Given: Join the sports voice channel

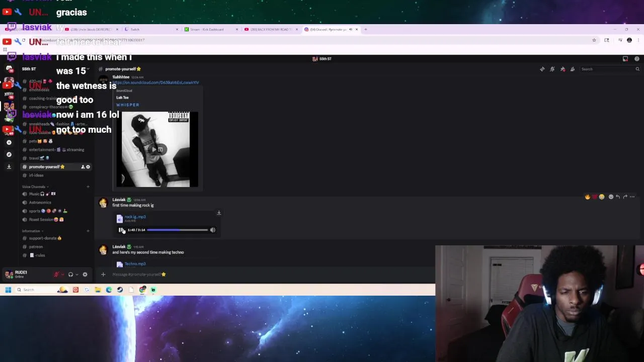Looking at the screenshot, I should (56, 211).
